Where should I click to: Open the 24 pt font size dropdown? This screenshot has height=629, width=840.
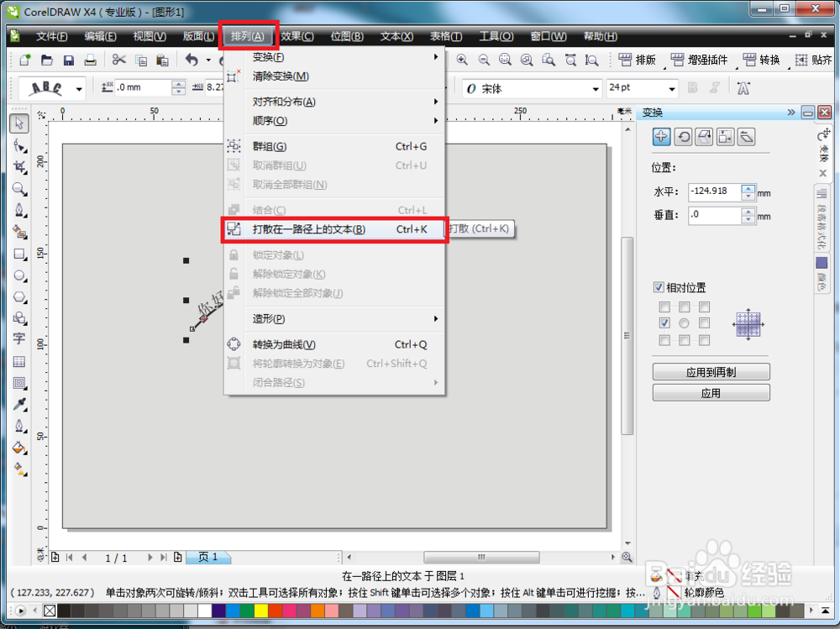[672, 88]
